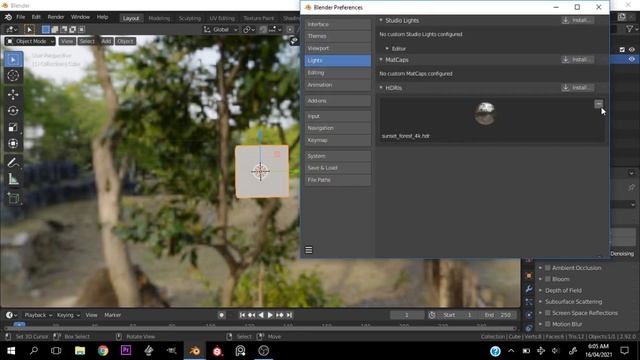
Task: Click the timeline Start frame field
Action: (x=457, y=315)
